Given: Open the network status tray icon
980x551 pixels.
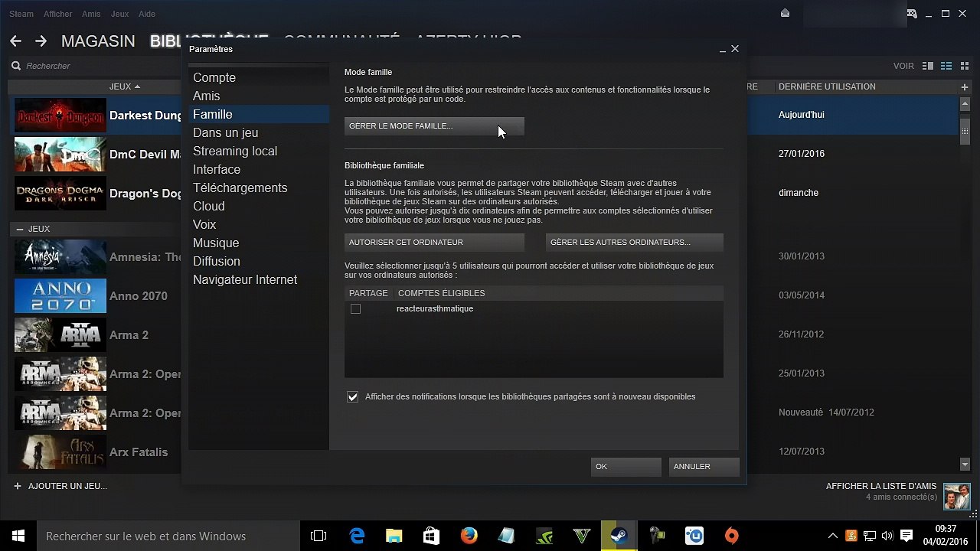Looking at the screenshot, I should tap(870, 536).
